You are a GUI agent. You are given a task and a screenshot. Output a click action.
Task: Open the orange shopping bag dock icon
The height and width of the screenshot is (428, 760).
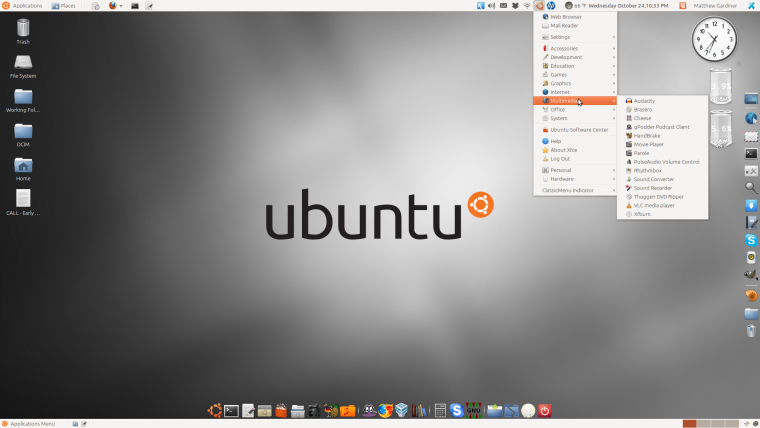(281, 411)
